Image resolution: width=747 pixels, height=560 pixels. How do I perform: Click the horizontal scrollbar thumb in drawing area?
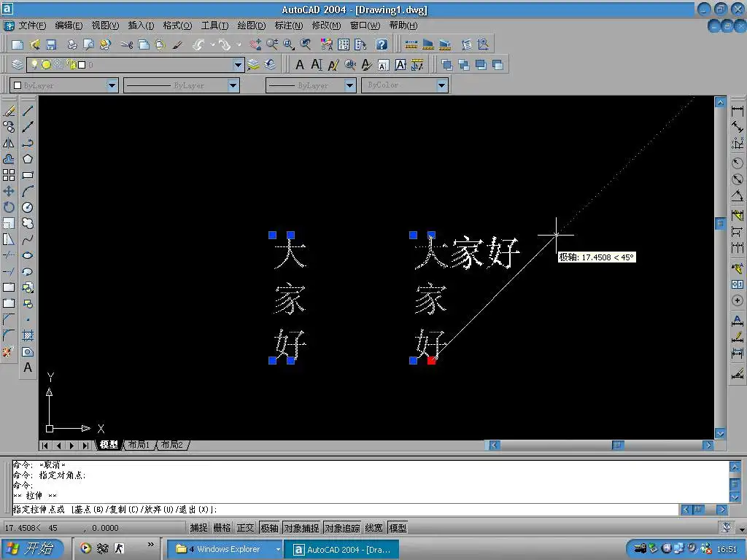(617, 446)
